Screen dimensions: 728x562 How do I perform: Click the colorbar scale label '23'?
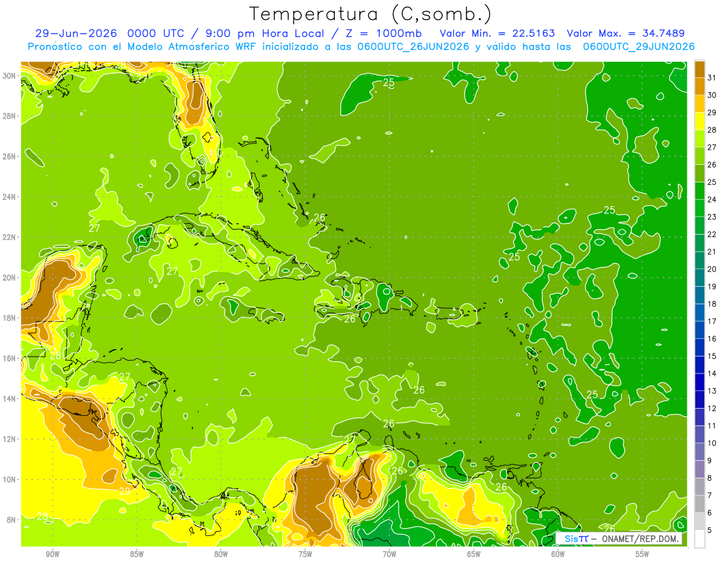point(712,217)
